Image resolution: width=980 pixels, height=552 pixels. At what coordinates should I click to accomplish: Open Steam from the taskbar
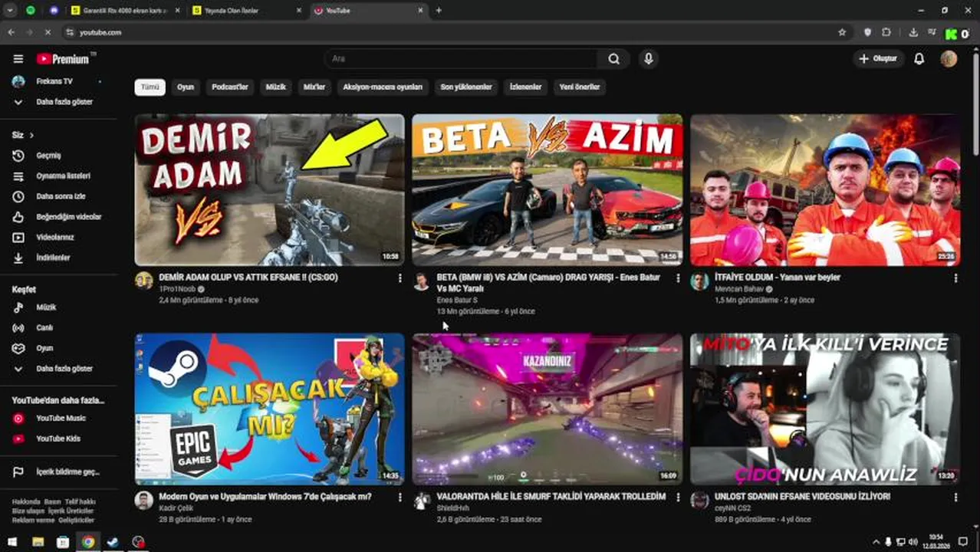(113, 542)
